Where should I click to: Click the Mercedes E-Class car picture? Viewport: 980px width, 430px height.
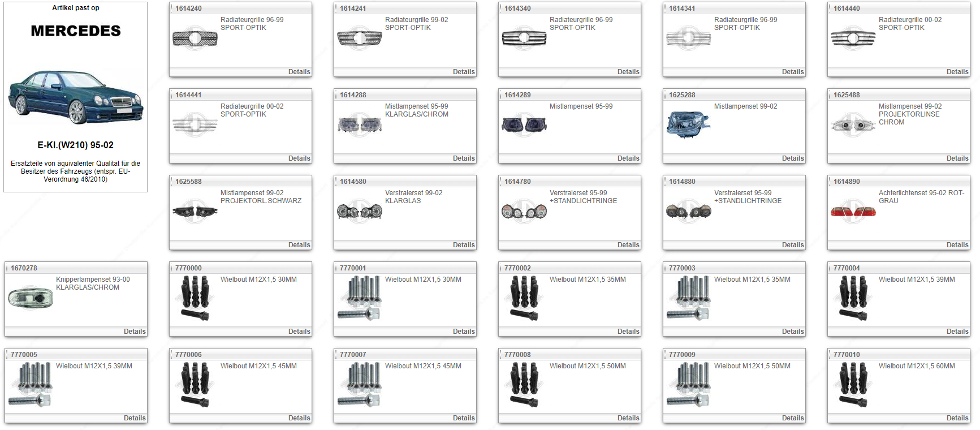click(x=76, y=97)
